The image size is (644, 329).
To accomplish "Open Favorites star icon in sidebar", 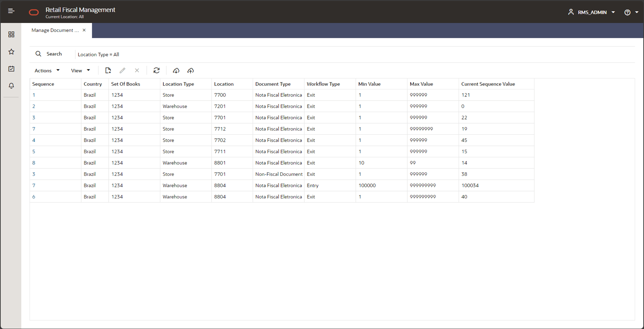I will tap(11, 52).
